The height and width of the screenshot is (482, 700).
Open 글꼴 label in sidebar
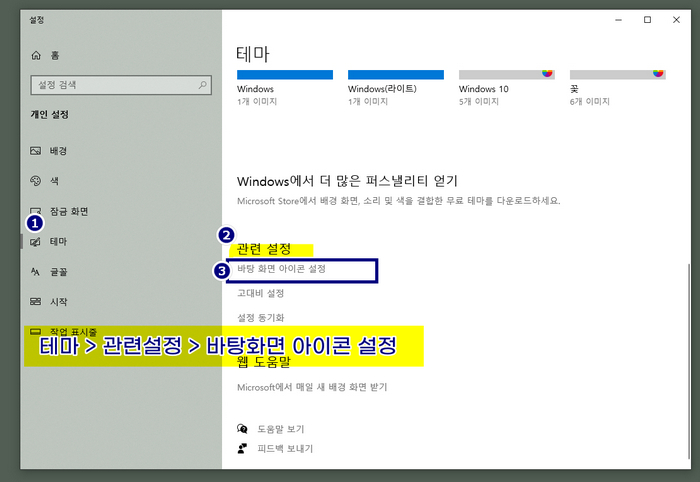tap(58, 272)
